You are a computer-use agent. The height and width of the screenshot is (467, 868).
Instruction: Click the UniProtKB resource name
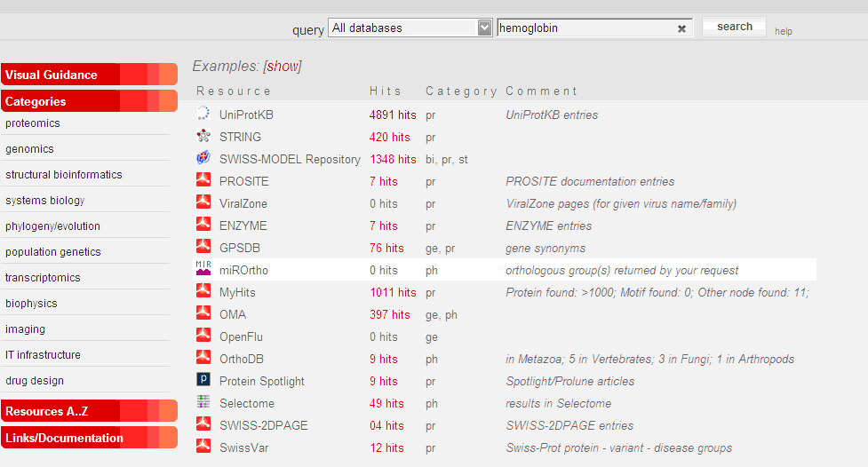tap(246, 115)
